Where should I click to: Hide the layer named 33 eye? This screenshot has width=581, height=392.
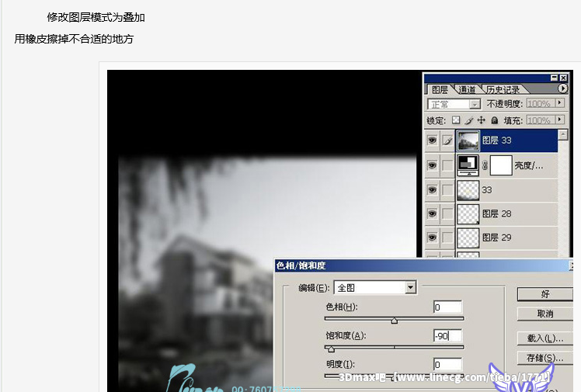(432, 190)
